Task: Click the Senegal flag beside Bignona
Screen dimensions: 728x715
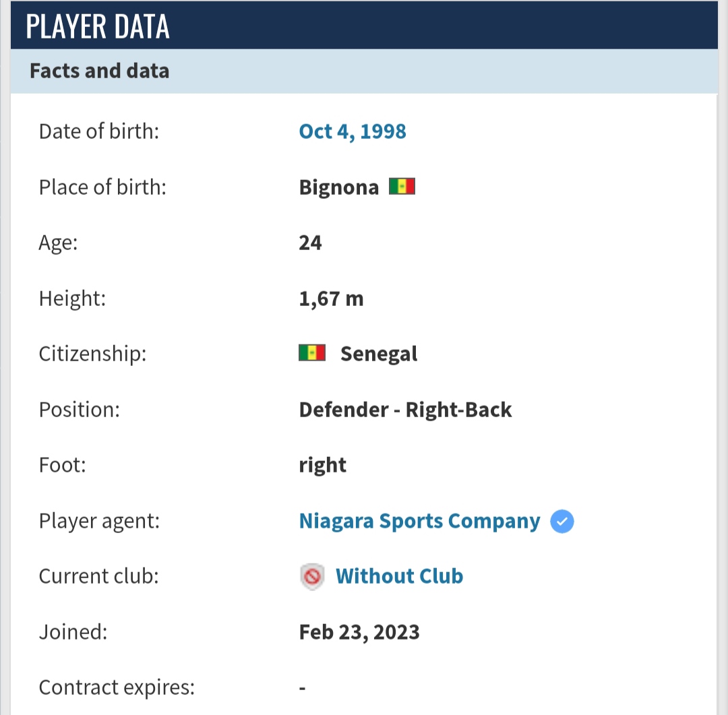Action: (x=402, y=187)
